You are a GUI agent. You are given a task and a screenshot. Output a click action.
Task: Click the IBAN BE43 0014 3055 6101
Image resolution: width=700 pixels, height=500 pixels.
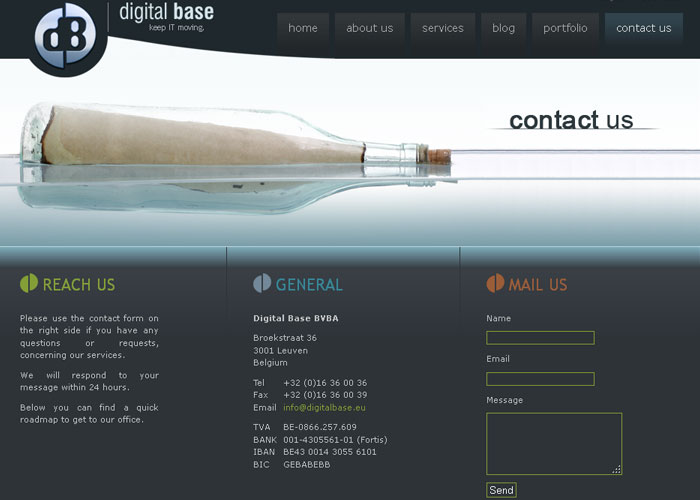coord(329,452)
